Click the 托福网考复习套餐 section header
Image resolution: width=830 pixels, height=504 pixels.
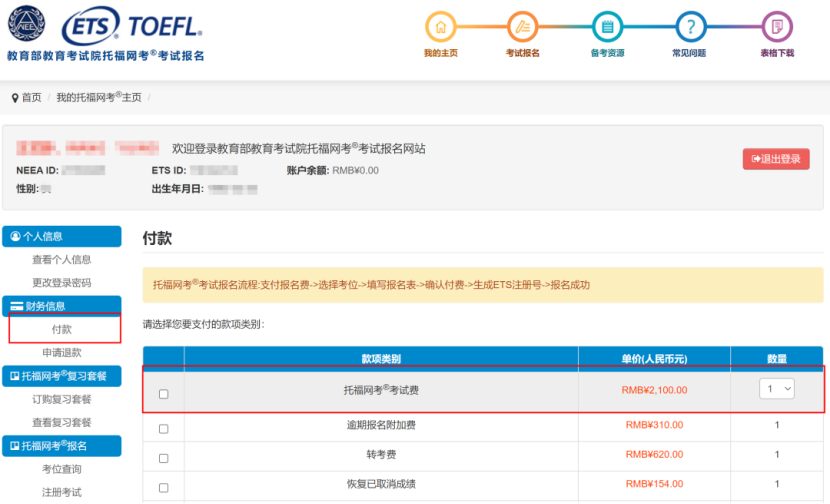[x=61, y=376]
